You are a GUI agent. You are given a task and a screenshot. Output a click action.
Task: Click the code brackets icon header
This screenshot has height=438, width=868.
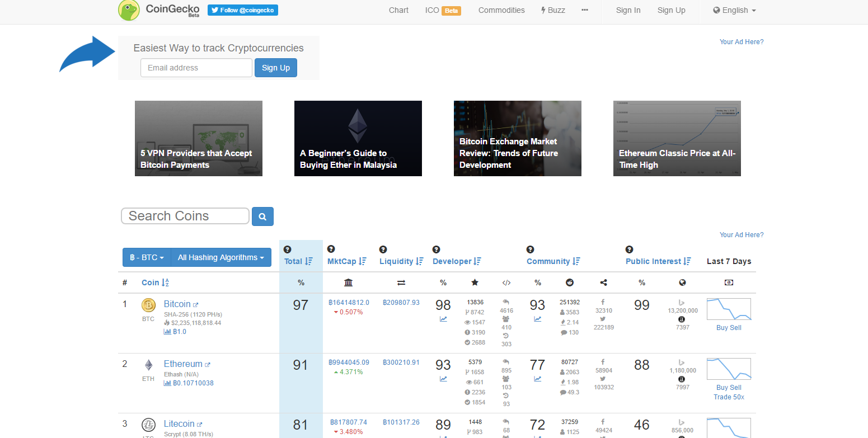pyautogui.click(x=506, y=283)
